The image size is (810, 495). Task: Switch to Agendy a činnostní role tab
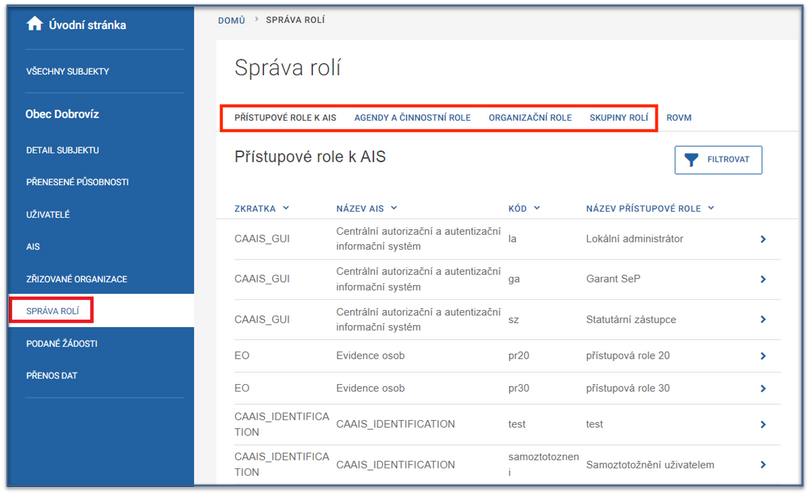pyautogui.click(x=412, y=118)
